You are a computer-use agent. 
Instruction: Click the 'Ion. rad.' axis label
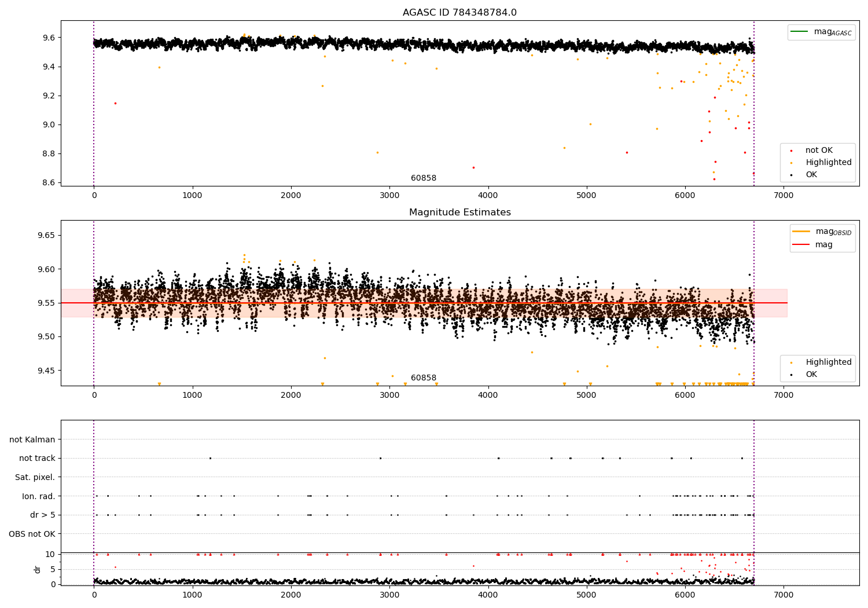coord(39,496)
